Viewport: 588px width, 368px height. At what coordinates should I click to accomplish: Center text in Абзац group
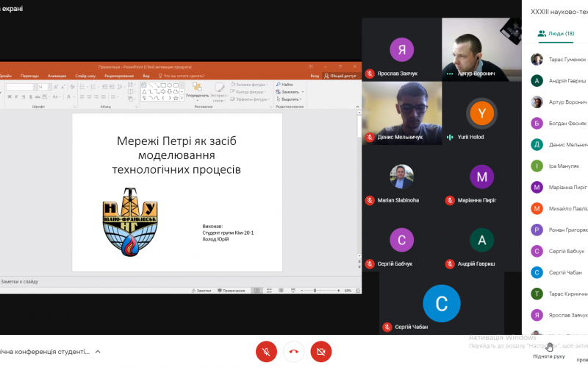(x=89, y=97)
